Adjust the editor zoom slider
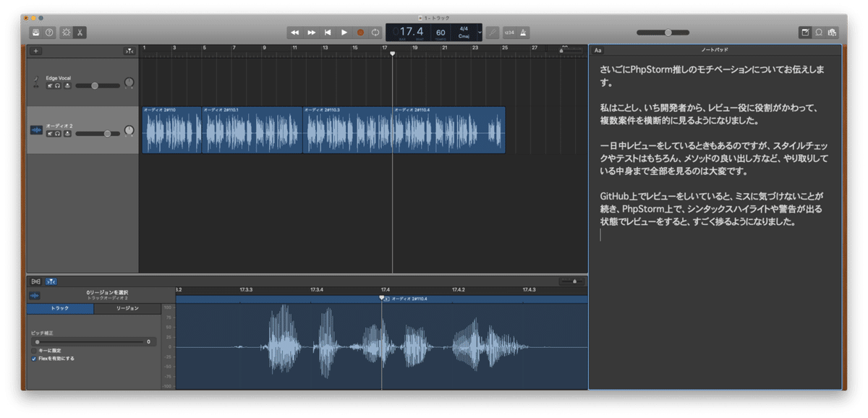 coord(571,281)
